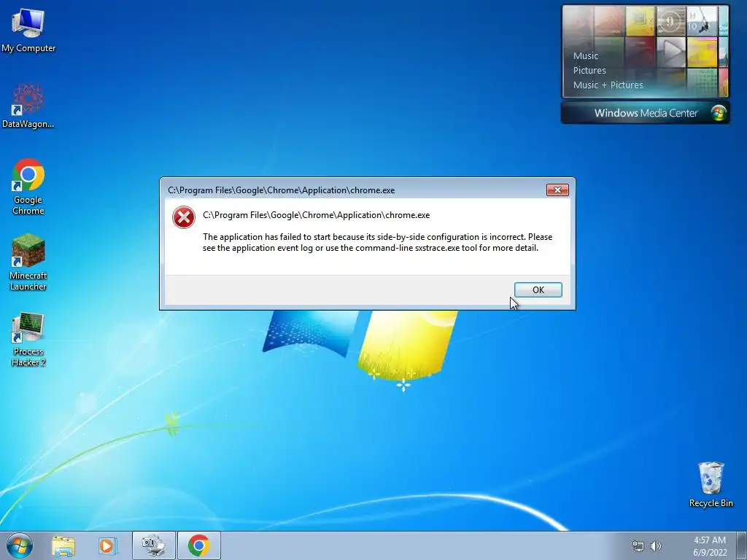Launch Windows Media Player from taskbar
The width and height of the screenshot is (747, 560).
pos(108,546)
